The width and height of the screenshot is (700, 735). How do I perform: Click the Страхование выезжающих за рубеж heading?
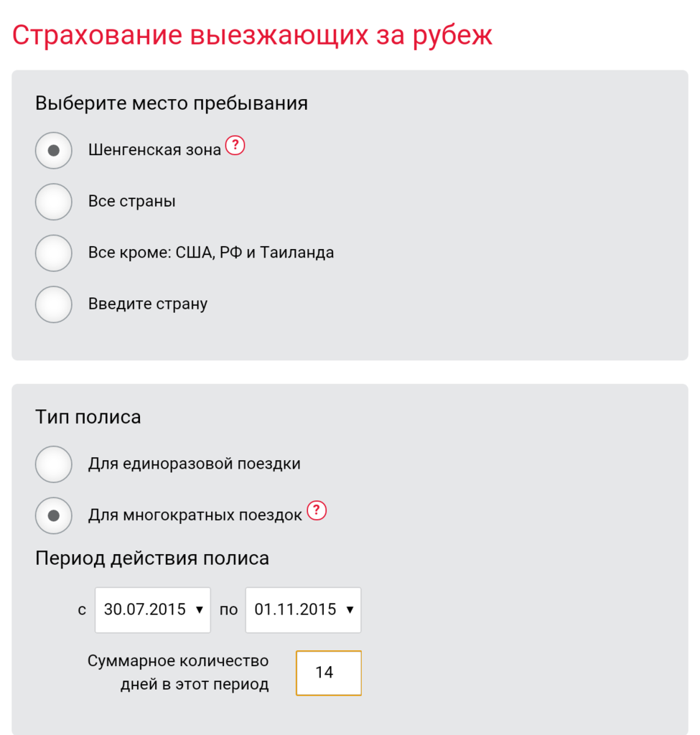point(252,36)
